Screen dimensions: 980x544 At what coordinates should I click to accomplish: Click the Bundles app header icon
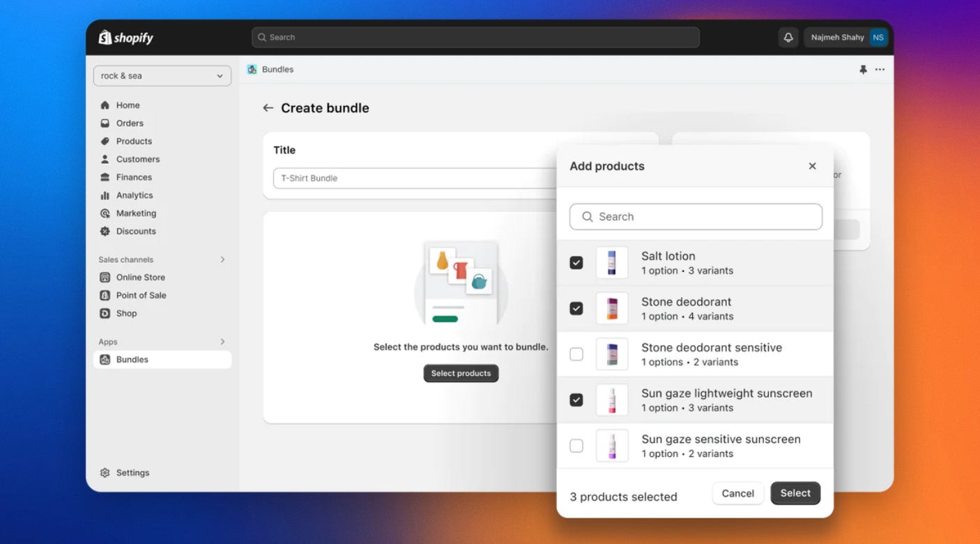pos(252,70)
